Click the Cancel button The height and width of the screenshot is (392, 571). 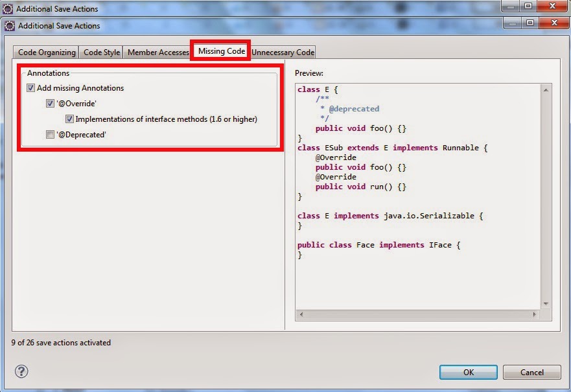(x=531, y=372)
